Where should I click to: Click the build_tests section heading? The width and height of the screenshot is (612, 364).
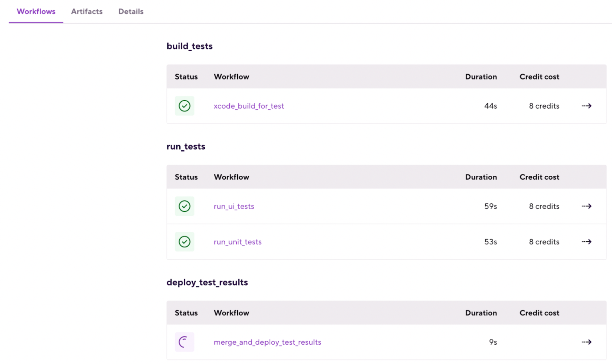coord(189,46)
